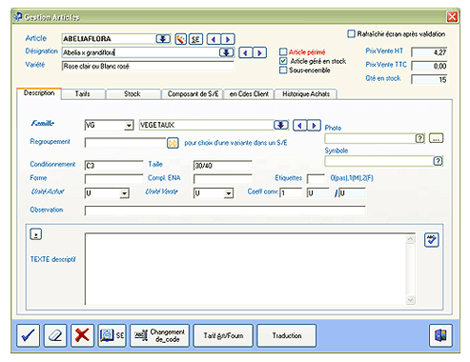
Task: Validate with the blue checkmark button
Action: 28,335
